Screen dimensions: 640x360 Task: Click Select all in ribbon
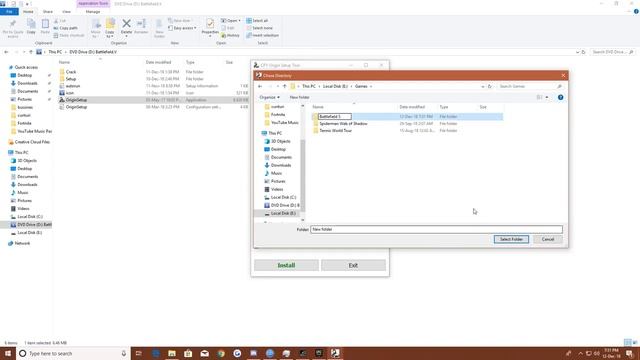(257, 21)
